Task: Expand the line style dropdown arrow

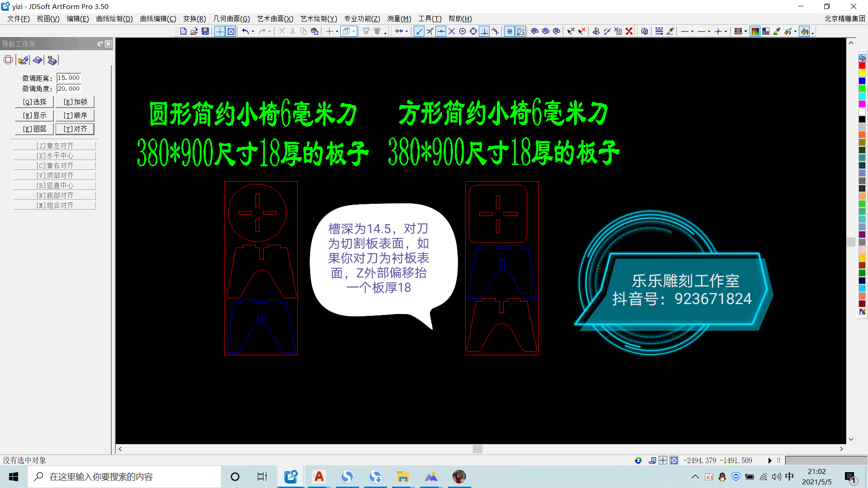Action: click(x=693, y=31)
